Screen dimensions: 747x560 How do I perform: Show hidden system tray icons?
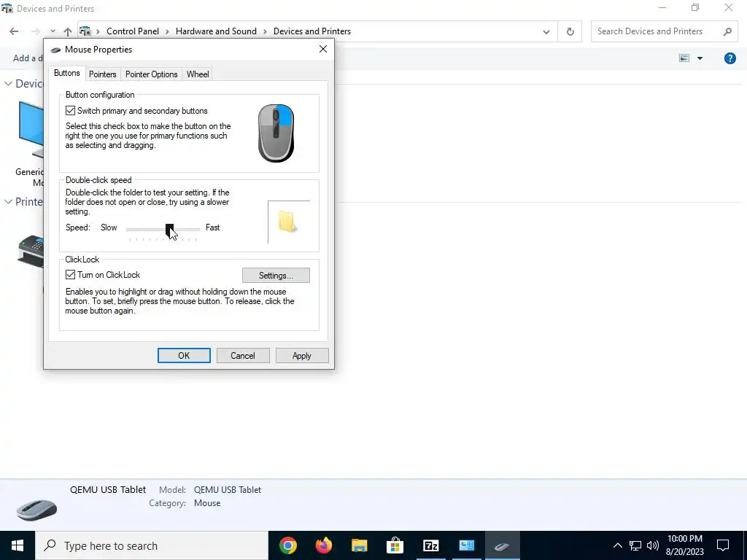click(617, 545)
